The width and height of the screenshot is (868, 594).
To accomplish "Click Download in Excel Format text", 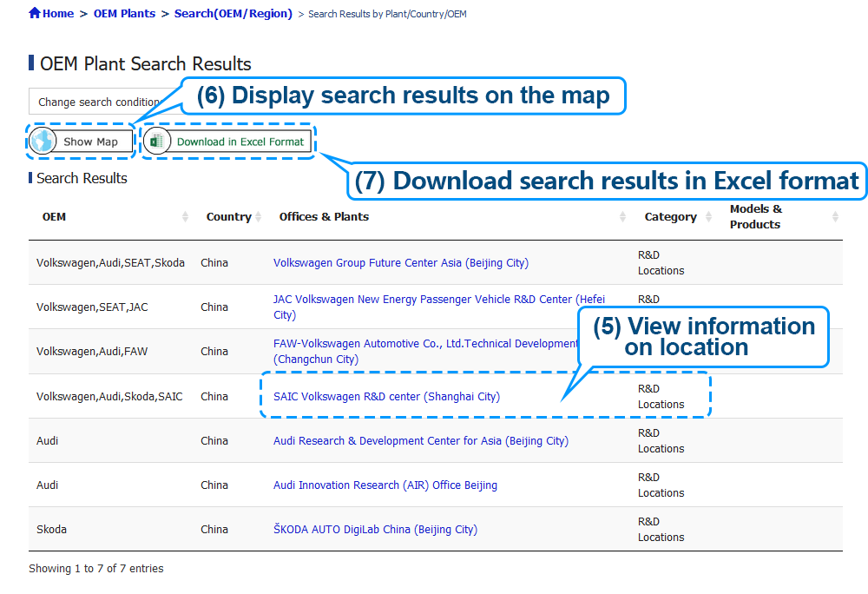I will pyautogui.click(x=240, y=142).
